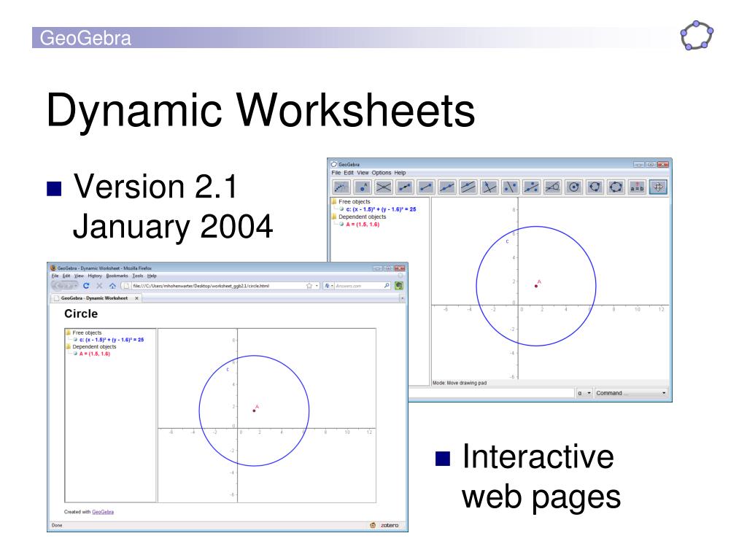
Task: Click the search magnifier in Firefox search box
Action: point(387,286)
